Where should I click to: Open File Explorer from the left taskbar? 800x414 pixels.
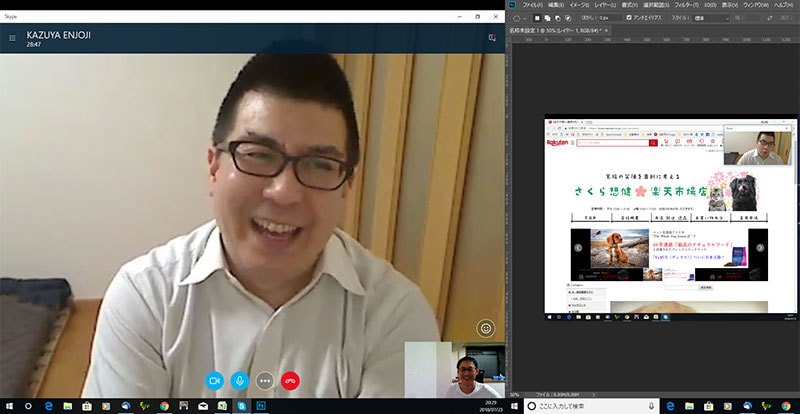pos(67,406)
